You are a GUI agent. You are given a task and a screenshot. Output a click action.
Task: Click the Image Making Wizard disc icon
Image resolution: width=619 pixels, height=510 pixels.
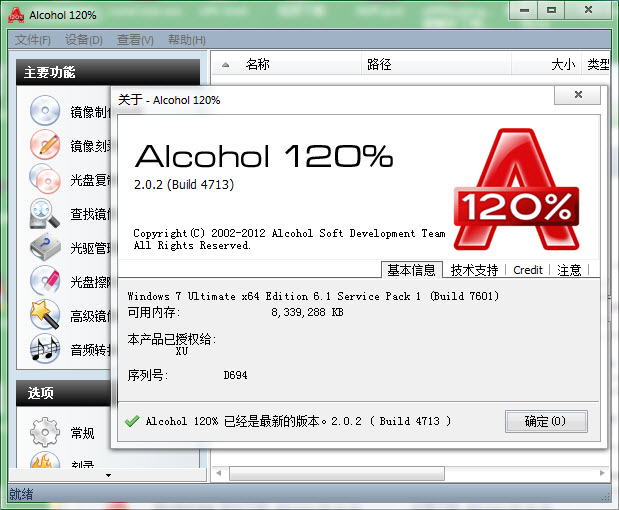point(45,110)
